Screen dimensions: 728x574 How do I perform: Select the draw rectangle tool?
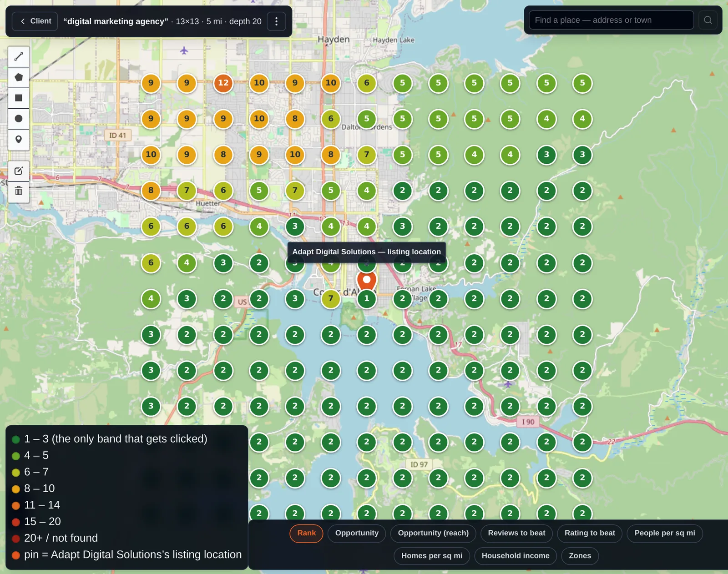tap(19, 98)
